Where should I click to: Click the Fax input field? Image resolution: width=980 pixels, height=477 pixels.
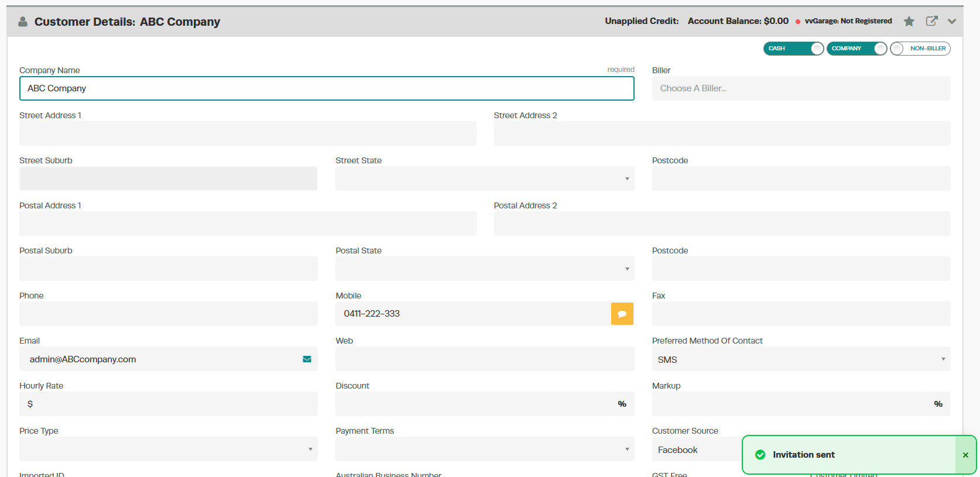801,314
